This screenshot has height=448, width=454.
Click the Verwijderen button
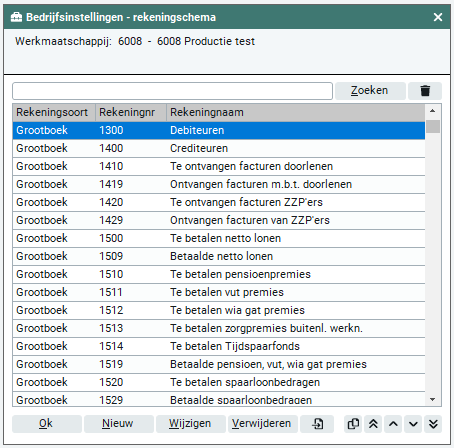tap(263, 424)
